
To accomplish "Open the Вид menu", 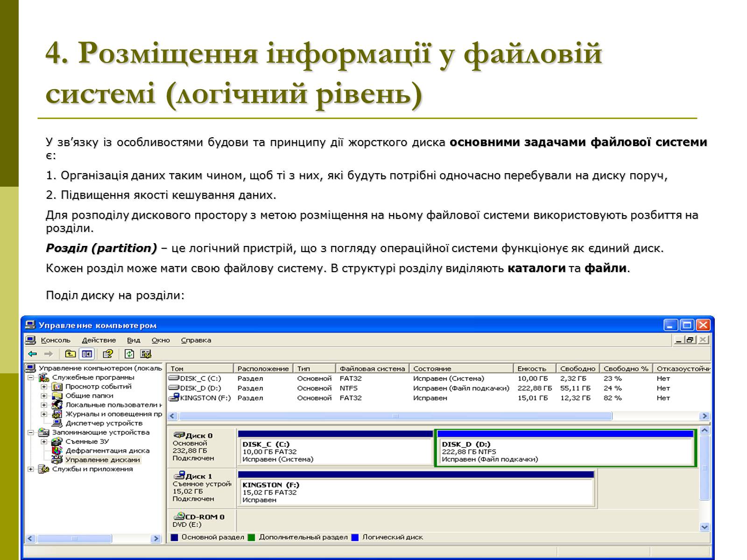I will coord(134,340).
